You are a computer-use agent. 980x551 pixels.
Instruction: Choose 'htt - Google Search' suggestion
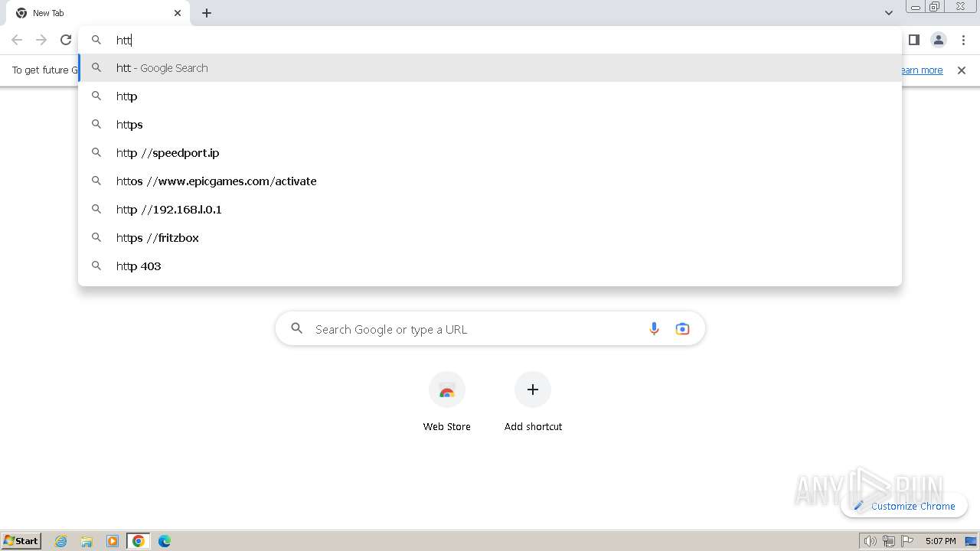pos(490,68)
